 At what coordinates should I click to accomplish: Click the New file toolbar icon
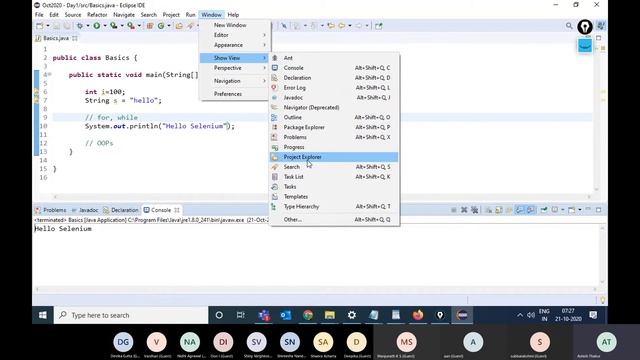tap(40, 26)
